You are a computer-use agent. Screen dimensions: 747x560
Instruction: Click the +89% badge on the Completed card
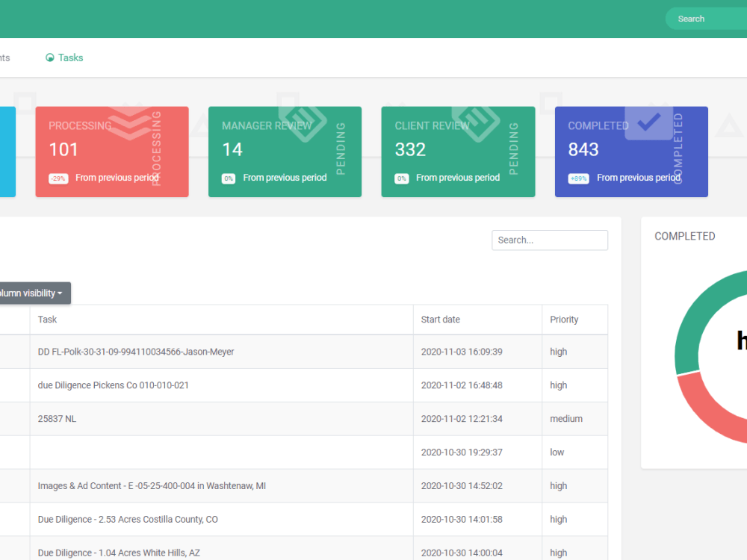pos(580,178)
